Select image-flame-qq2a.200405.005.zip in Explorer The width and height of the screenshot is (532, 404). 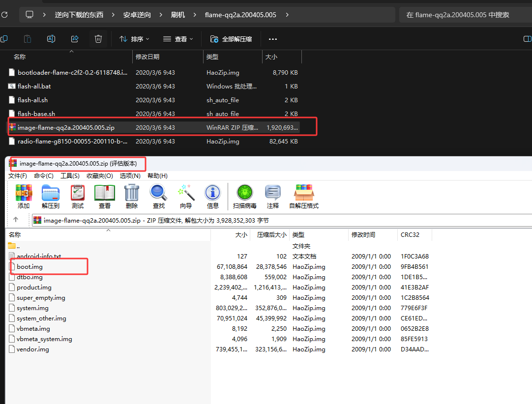[154, 128]
